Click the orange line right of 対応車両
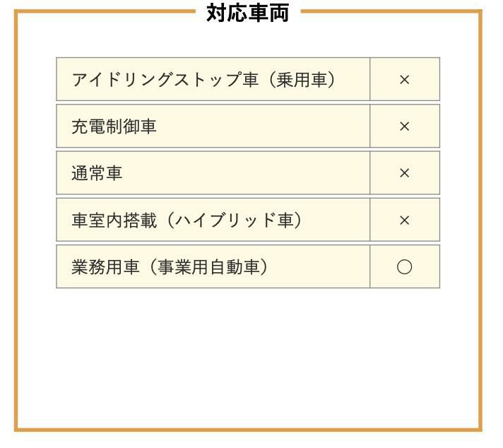 click(389, 12)
